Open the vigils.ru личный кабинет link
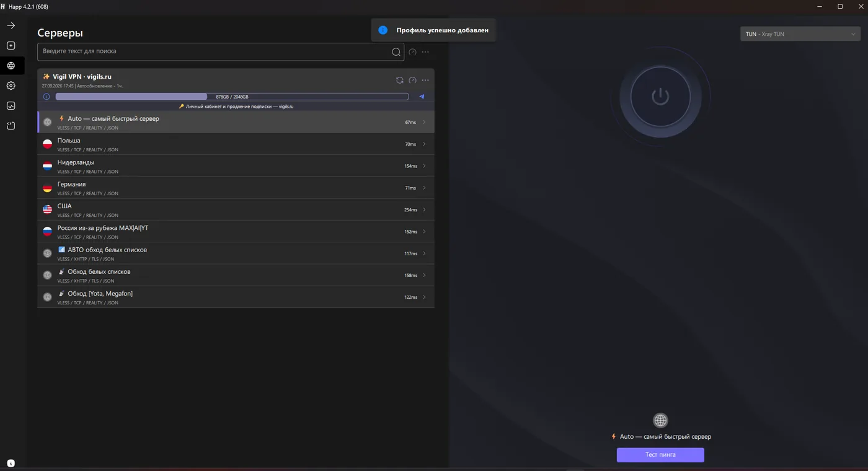868x471 pixels. tap(236, 107)
